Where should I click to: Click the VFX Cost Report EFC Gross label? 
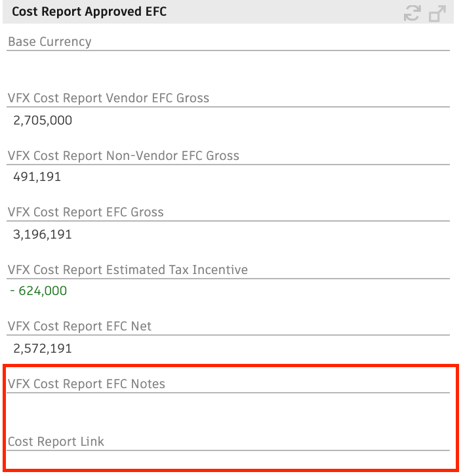[86, 212]
